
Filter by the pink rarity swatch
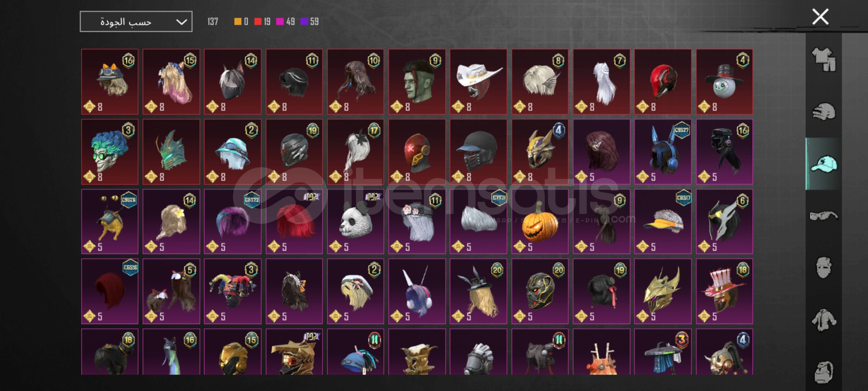tap(280, 22)
